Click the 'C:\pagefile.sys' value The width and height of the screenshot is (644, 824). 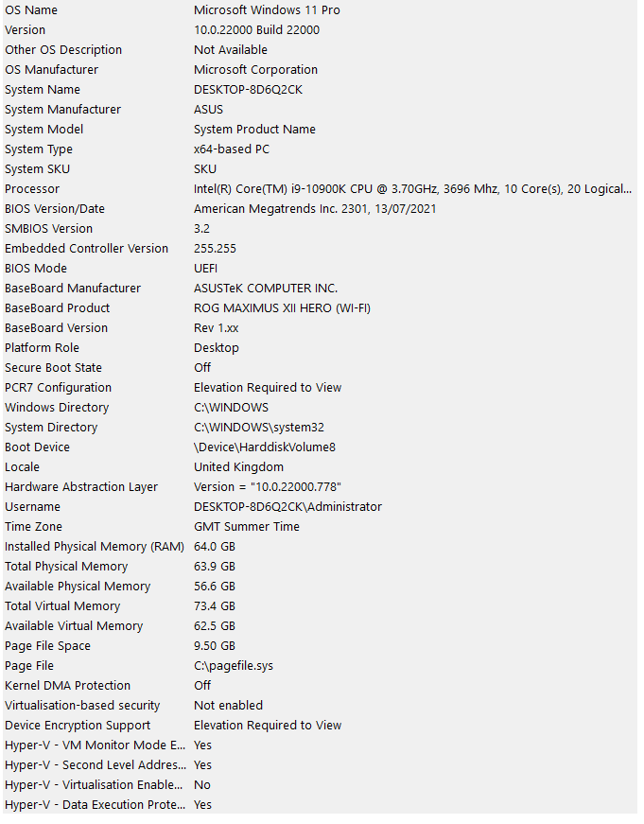pos(234,666)
